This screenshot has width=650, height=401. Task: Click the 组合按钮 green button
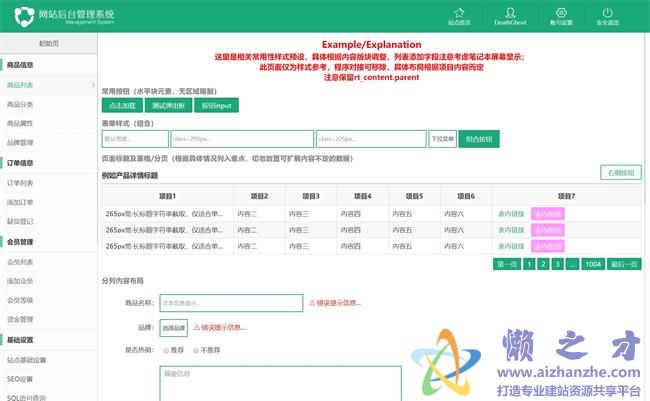479,139
